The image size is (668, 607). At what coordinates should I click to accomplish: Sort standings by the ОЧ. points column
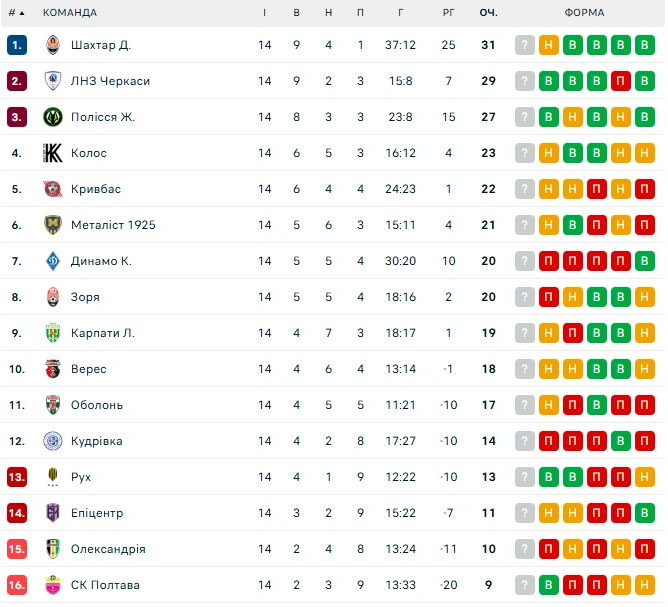pyautogui.click(x=488, y=13)
